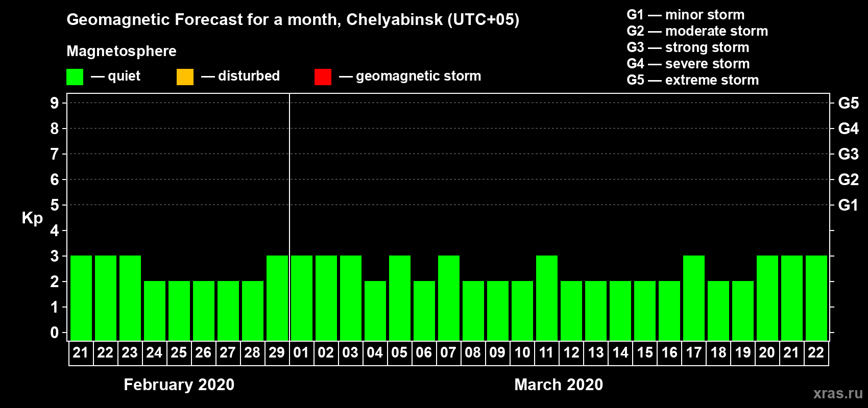Click the March 11 bar
The height and width of the screenshot is (408, 868).
point(547,298)
